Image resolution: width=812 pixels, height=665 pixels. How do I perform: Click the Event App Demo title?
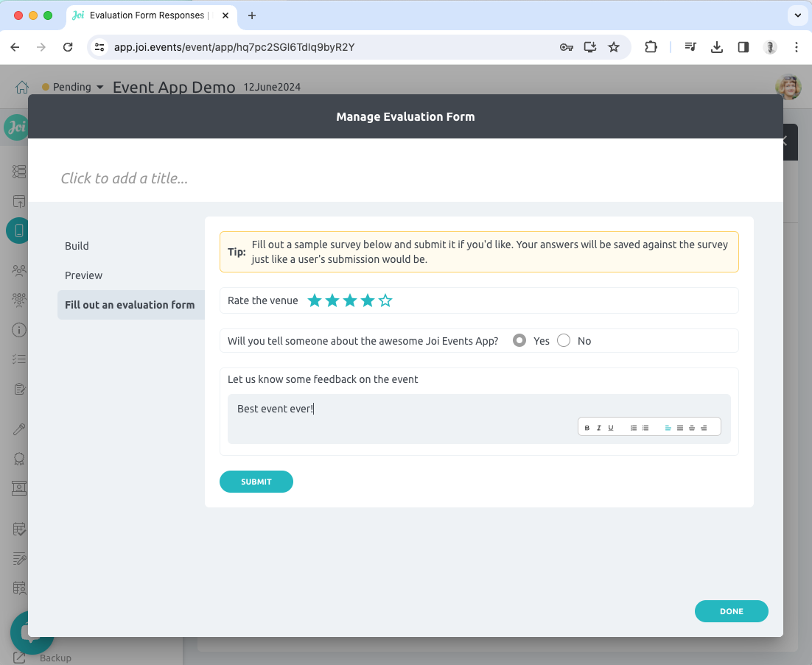tap(174, 87)
